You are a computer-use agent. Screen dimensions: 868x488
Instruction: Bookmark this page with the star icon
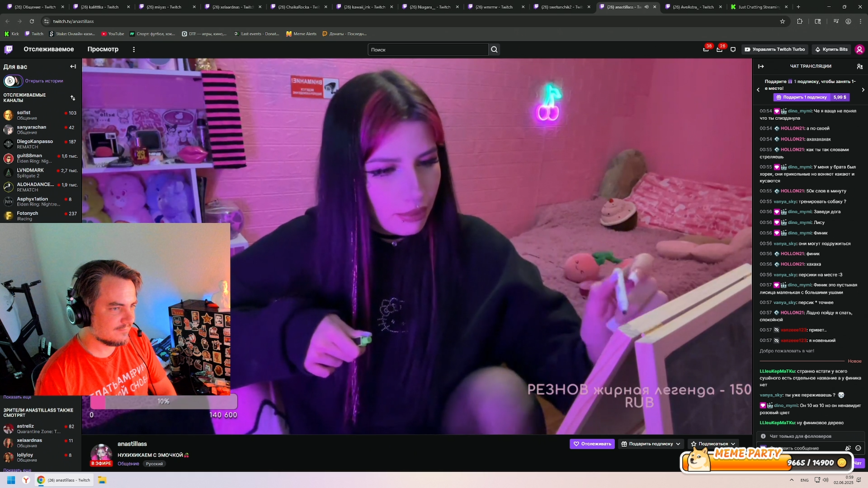pyautogui.click(x=783, y=21)
